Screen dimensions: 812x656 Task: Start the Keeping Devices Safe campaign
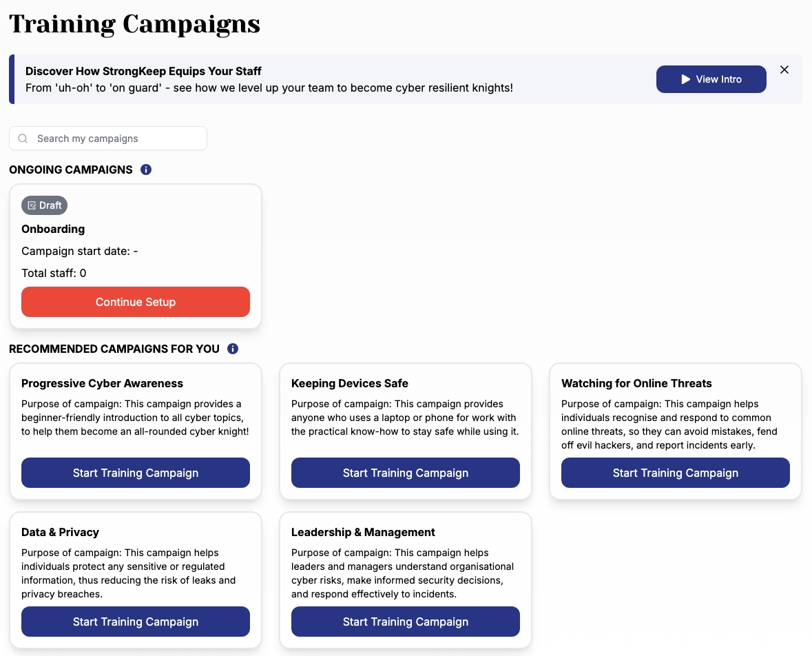(406, 473)
